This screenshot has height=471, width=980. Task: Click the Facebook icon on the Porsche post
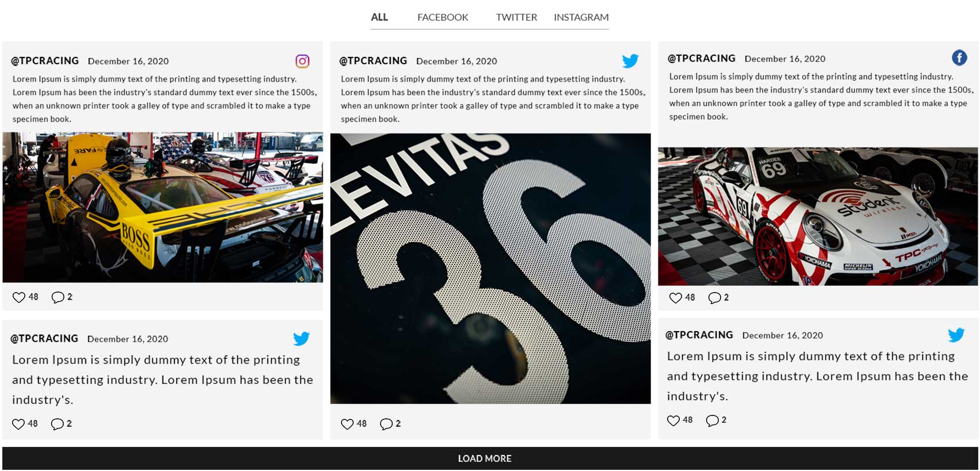pyautogui.click(x=959, y=58)
